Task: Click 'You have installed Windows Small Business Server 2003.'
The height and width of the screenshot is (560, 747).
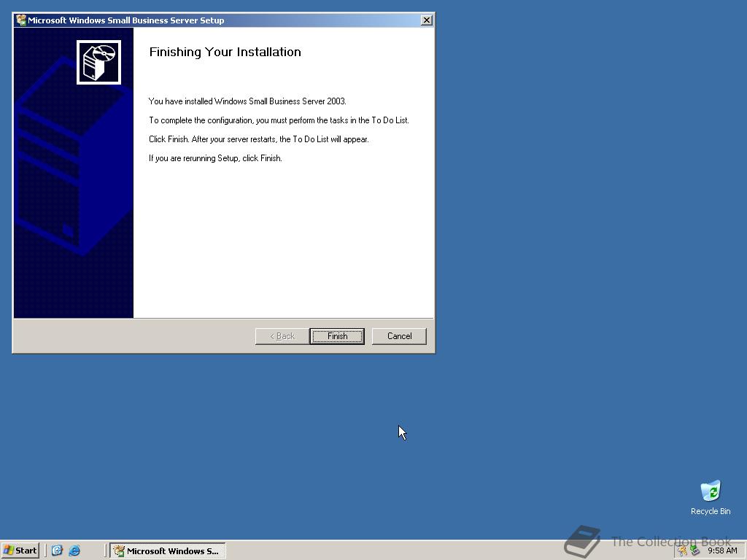Action: [x=247, y=101]
